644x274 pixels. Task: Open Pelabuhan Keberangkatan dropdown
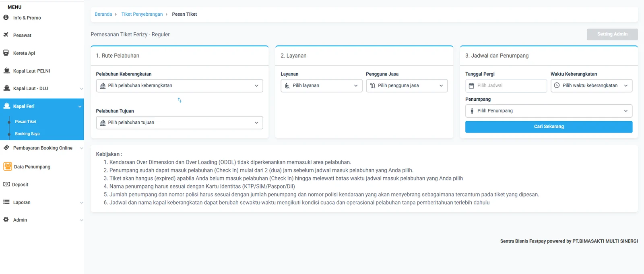[180, 85]
